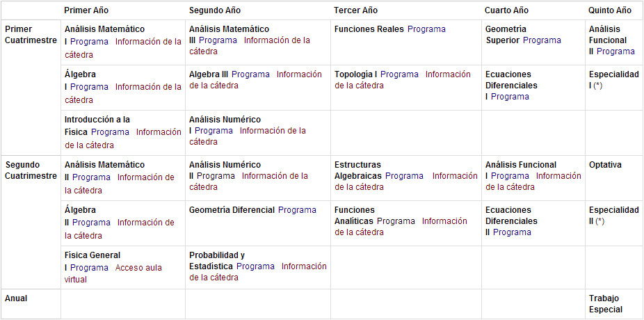
Task: Open Información de la cátedra for Álgebra I
Action: (123, 93)
